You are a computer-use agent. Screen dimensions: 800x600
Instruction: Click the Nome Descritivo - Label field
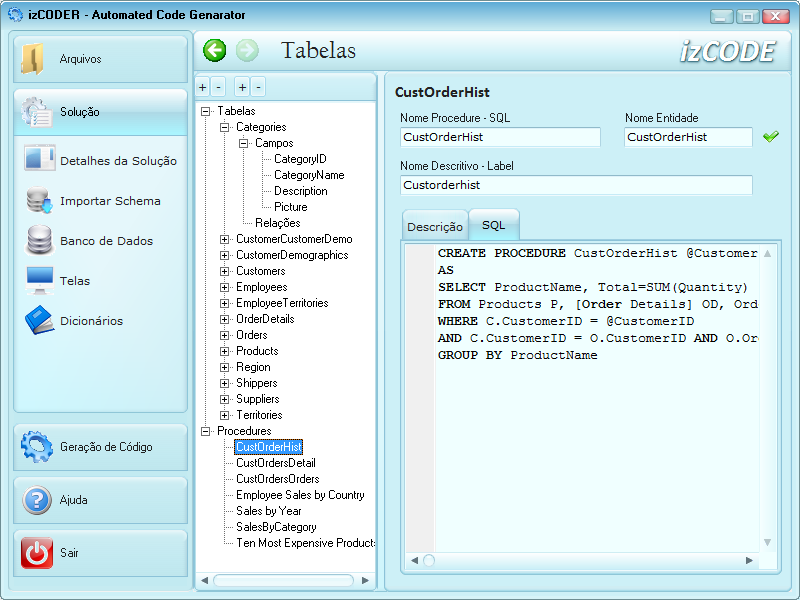[576, 185]
